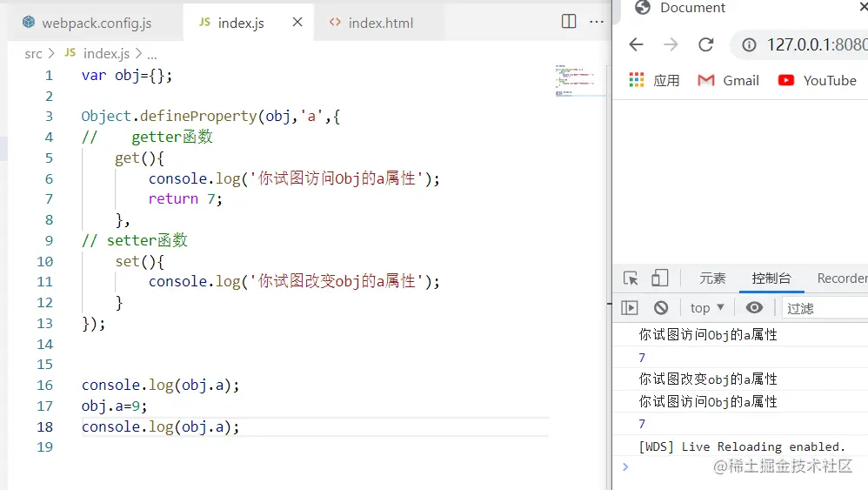Reload the browser page

706,44
